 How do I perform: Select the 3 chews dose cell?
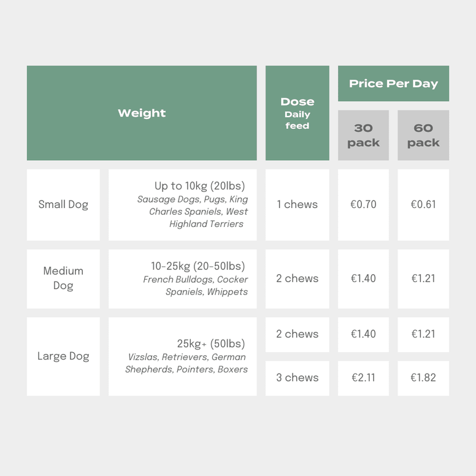[x=297, y=378]
